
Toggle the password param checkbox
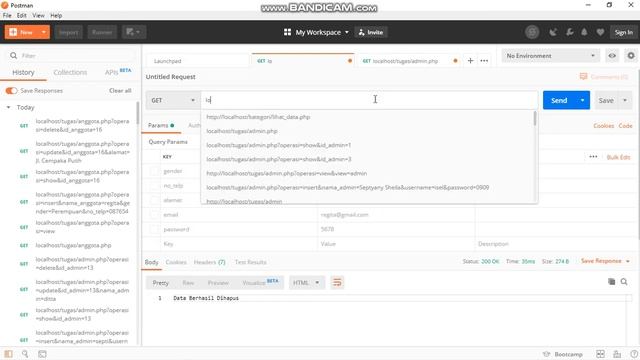click(154, 229)
